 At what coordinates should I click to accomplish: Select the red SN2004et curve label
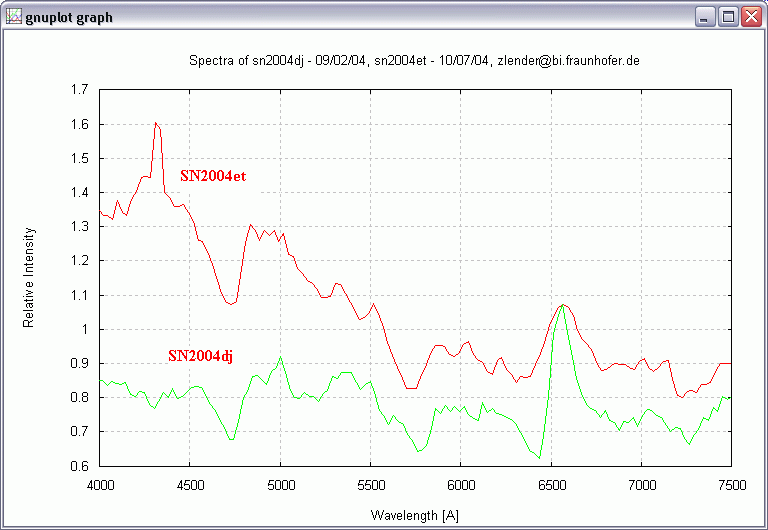[213, 175]
